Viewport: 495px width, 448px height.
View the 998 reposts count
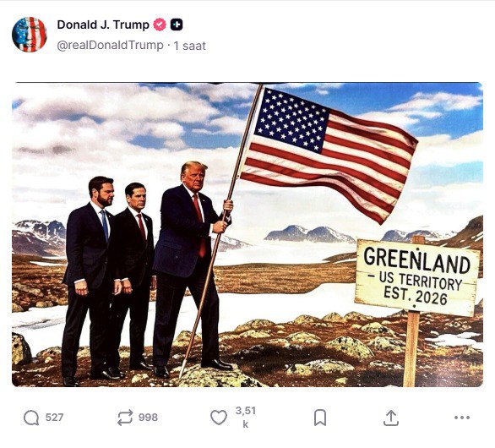coord(148,418)
